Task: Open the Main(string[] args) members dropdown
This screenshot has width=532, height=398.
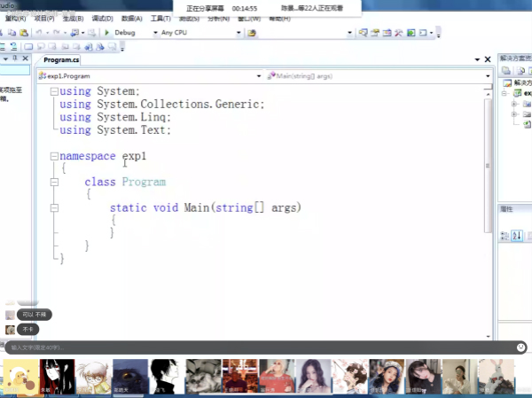Action: (487, 76)
